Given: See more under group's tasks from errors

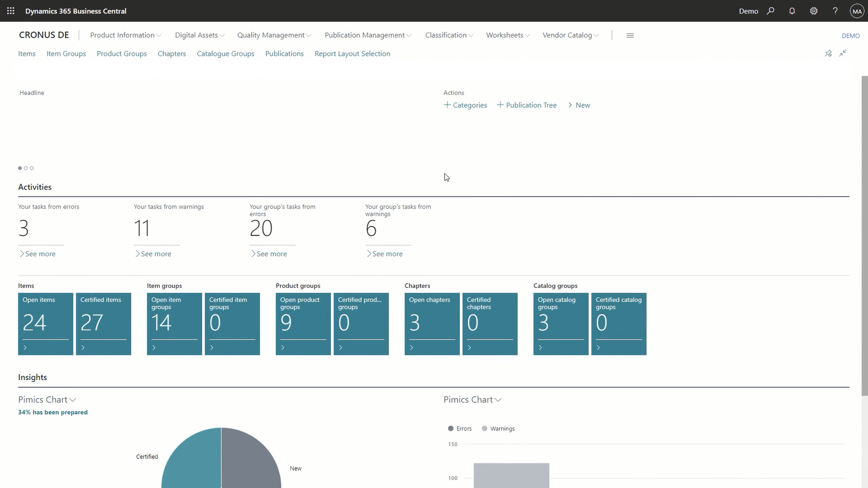Looking at the screenshot, I should [269, 254].
